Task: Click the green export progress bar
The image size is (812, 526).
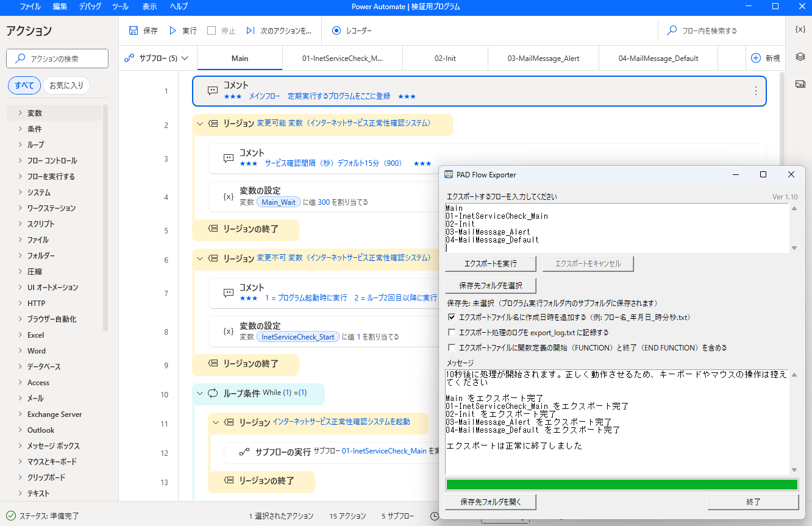Action: click(622, 485)
